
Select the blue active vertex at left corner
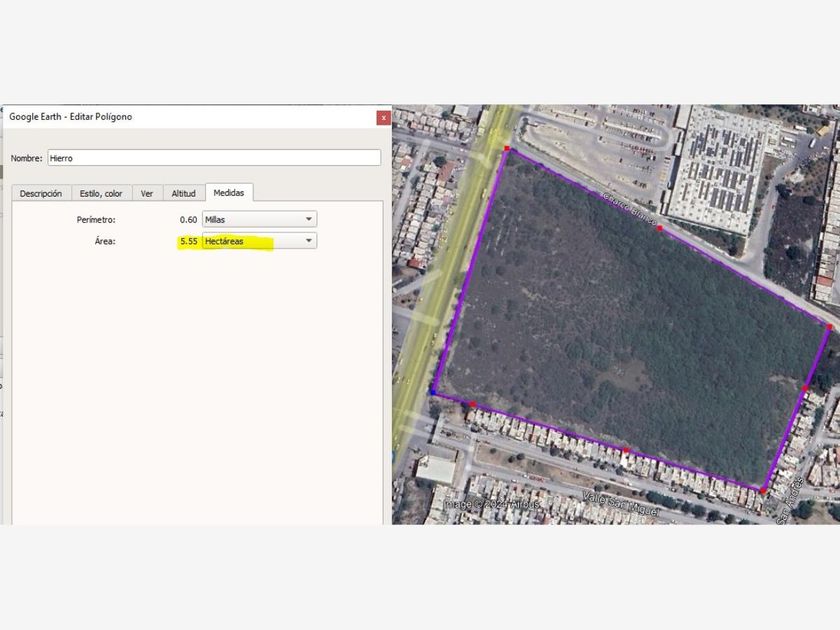point(433,392)
